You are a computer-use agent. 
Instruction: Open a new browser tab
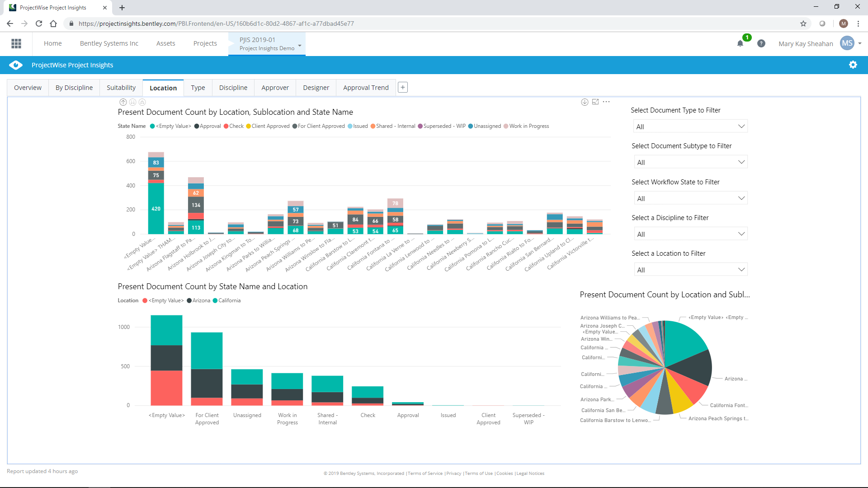point(122,8)
